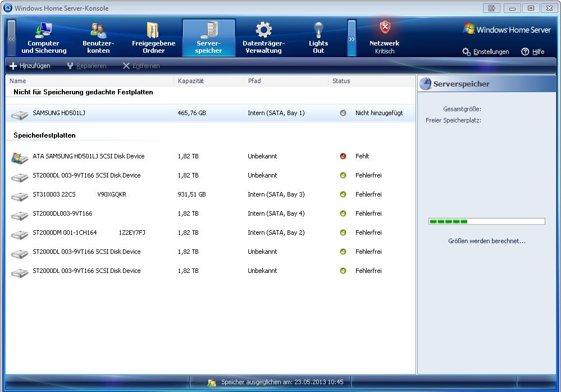Click the red shield Netzwerk Kritisch icon
561x392 pixels.
coord(385,27)
